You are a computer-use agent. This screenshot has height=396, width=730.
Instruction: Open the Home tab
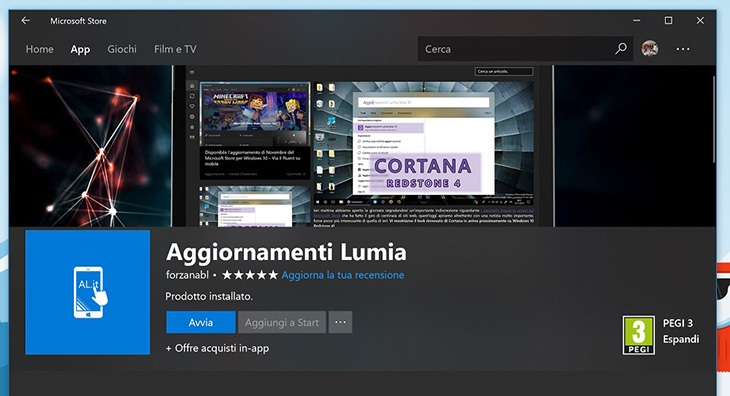point(40,49)
